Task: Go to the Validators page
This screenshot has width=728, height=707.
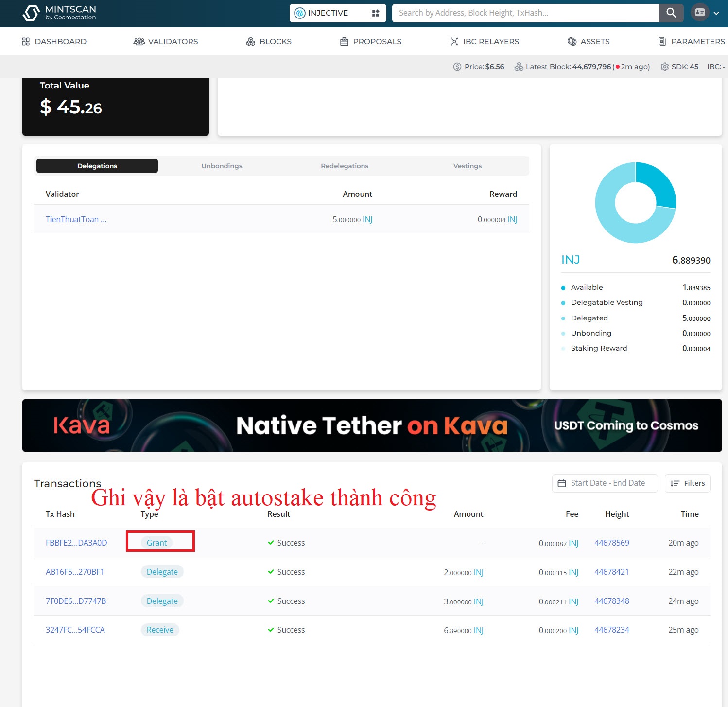Action: pos(166,42)
